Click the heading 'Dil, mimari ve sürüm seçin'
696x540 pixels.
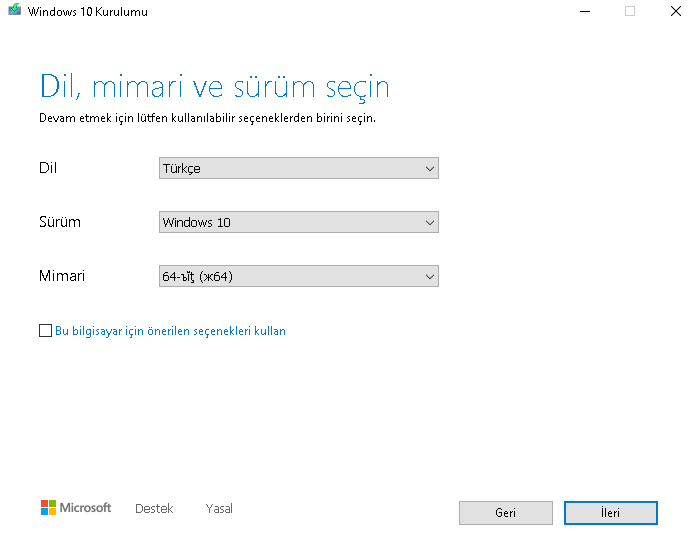coord(214,87)
